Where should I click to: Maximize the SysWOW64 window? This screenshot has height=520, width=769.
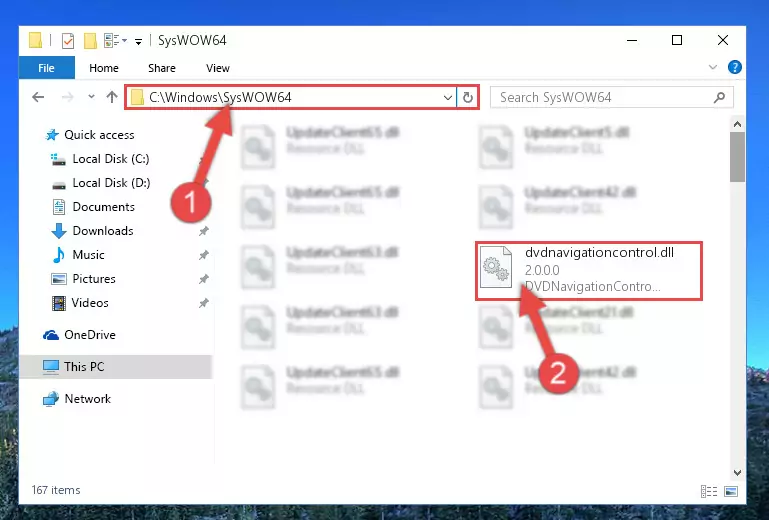(x=677, y=40)
